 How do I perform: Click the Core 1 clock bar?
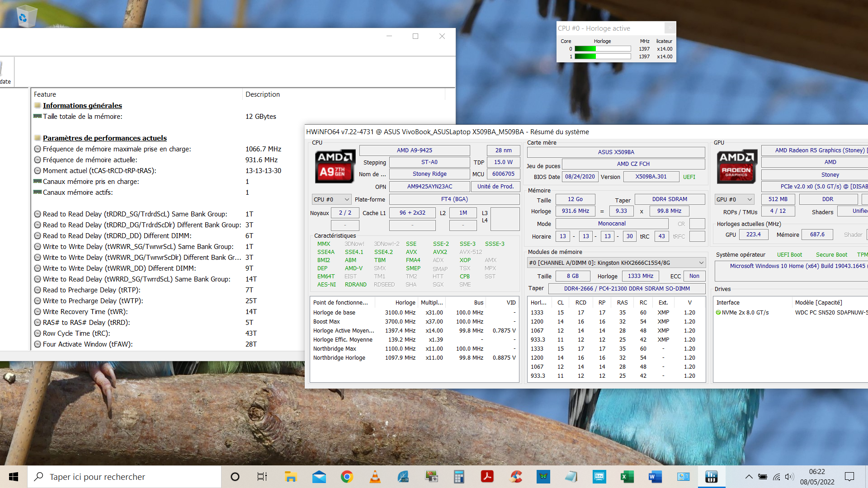click(603, 56)
